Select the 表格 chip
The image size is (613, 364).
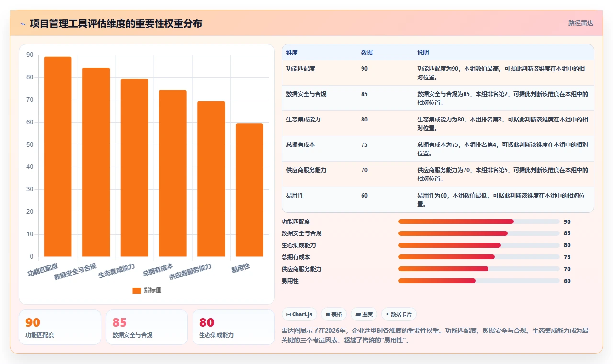(334, 314)
